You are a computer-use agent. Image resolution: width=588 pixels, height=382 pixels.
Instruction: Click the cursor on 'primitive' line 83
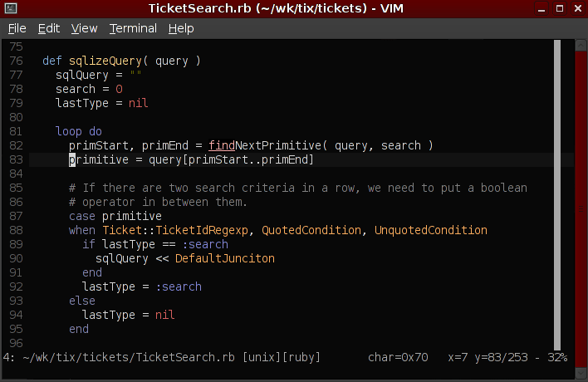point(72,159)
